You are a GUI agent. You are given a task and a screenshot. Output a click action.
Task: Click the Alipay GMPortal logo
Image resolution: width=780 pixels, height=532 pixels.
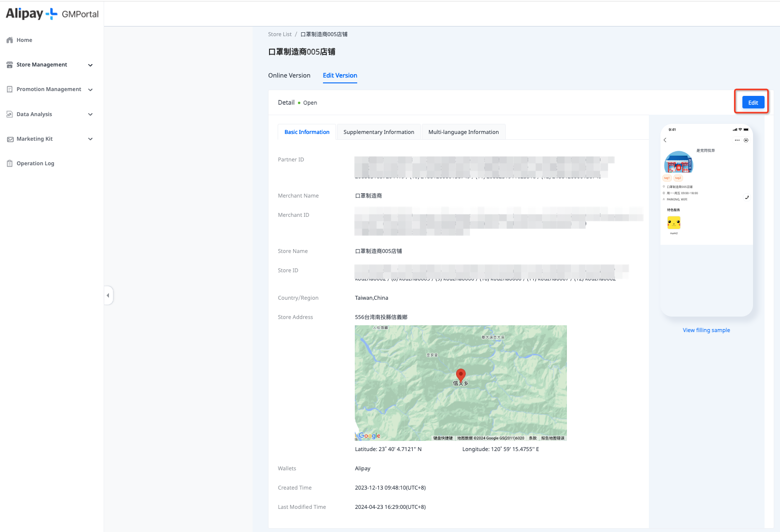(x=52, y=14)
